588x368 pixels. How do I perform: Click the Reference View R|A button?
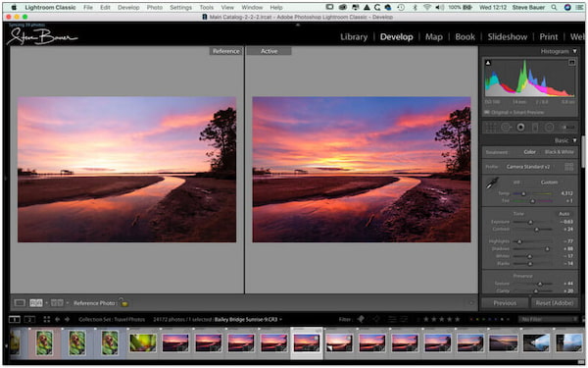point(36,303)
